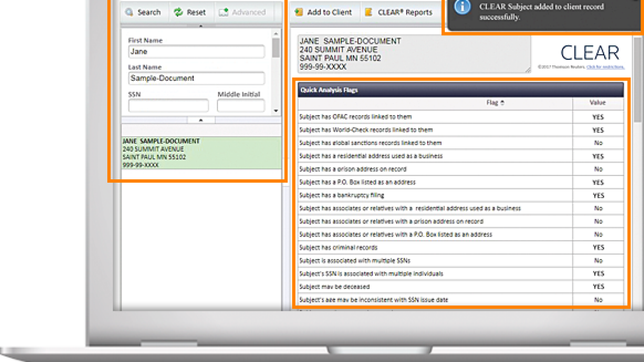Focus the Middle Initial field
The width and height of the screenshot is (644, 362).
241,106
